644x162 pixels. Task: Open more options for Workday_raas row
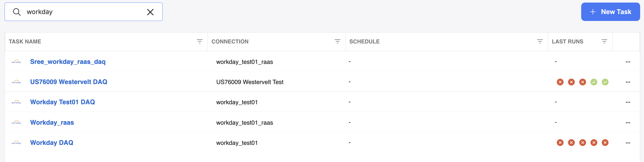click(628, 123)
